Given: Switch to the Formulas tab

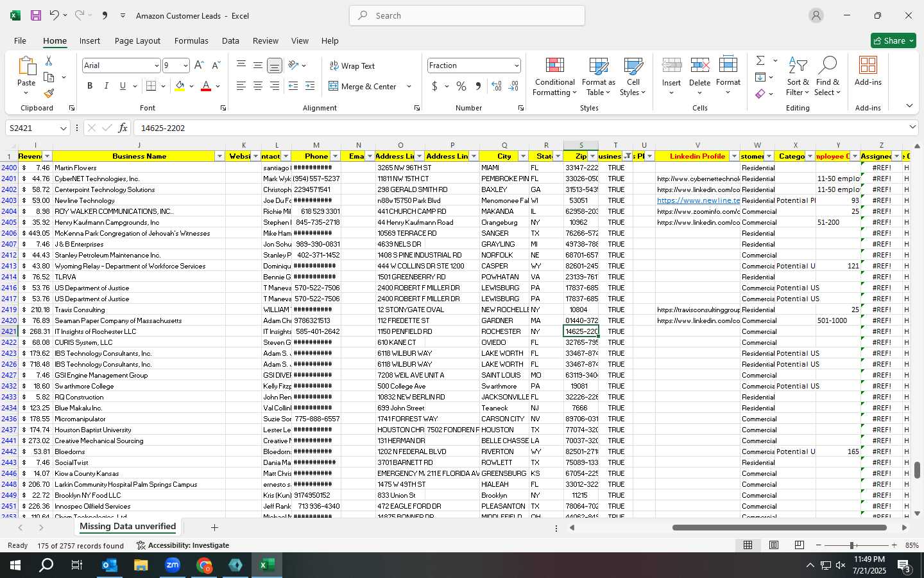Looking at the screenshot, I should (191, 40).
